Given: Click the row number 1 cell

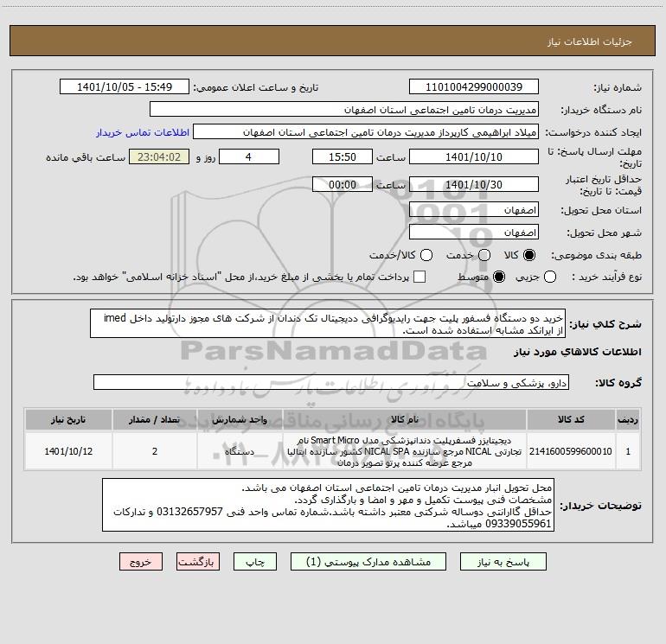Looking at the screenshot, I should click(x=628, y=451).
